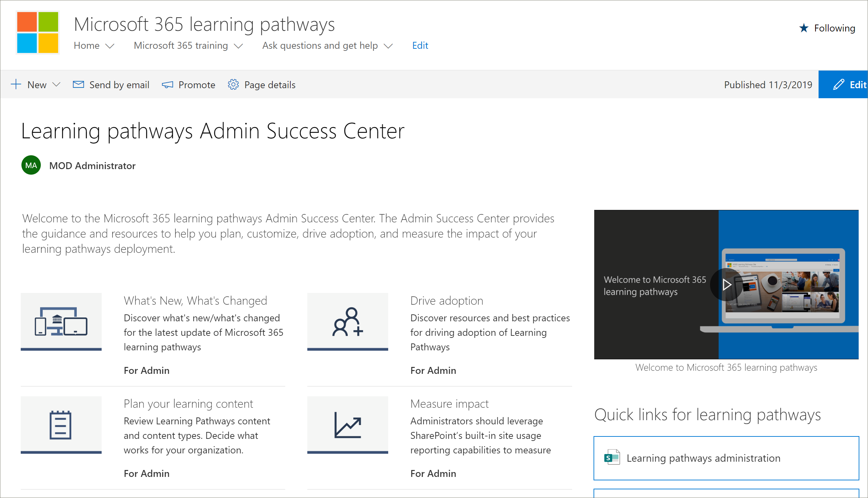Click the blue Edit button top right
Screen dimensions: 868x498
point(847,84)
